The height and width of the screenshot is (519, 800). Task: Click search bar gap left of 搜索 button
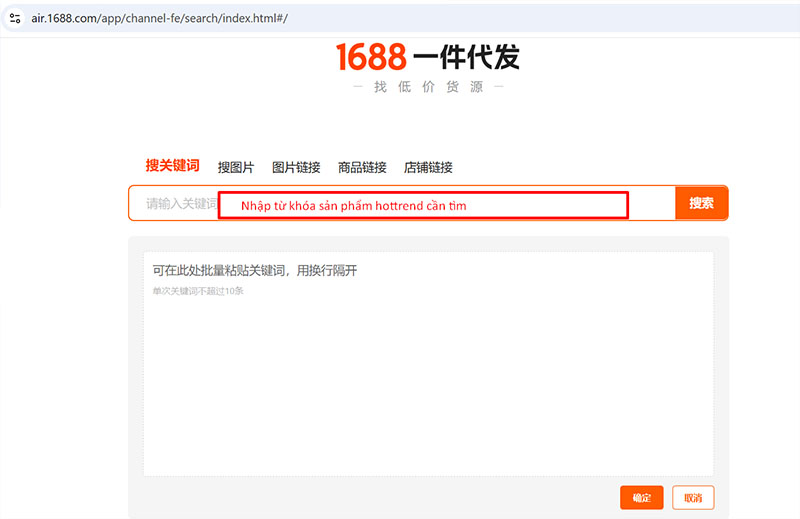pyautogui.click(x=651, y=203)
